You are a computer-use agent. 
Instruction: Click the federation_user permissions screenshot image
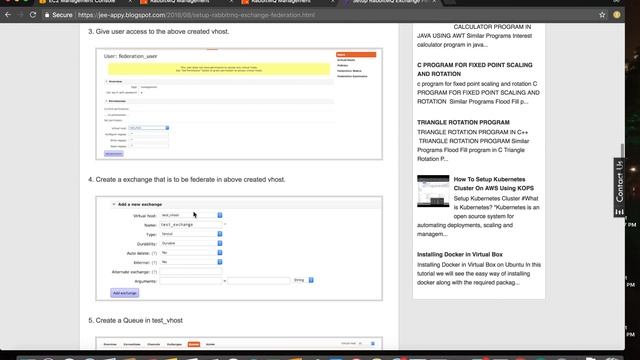pyautogui.click(x=239, y=104)
